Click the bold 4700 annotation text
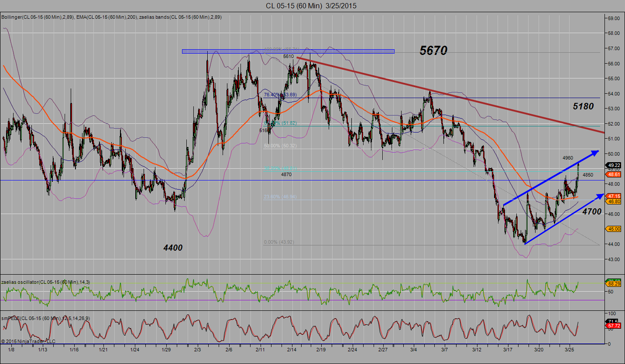Screen dimensions: 625x364 tap(591, 211)
